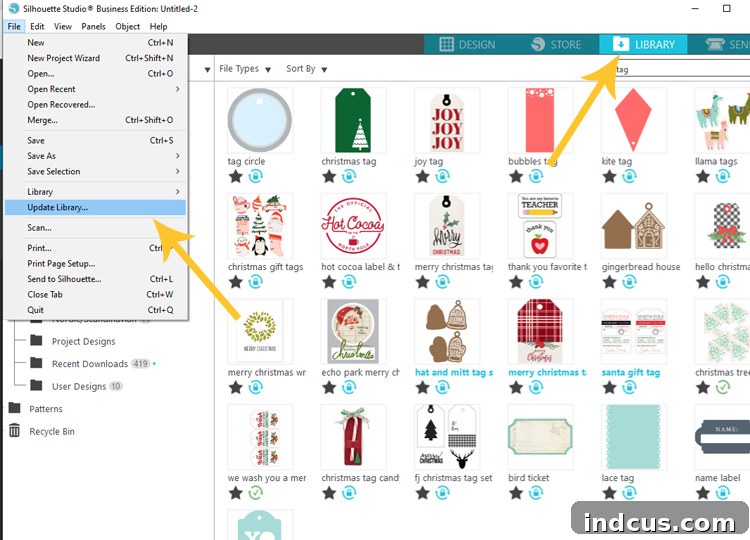Toggle favorite star for hot cocoa label

point(329,282)
